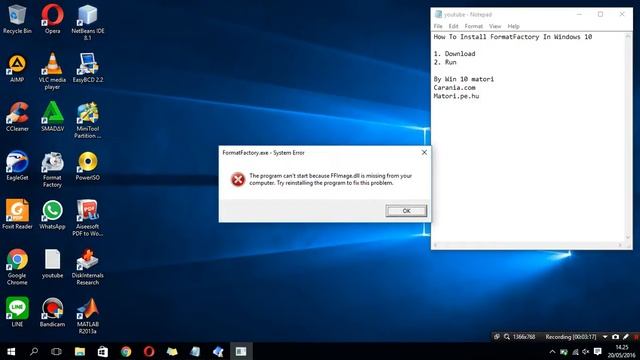Click the muted volume tray icon
Screen dimensions: 640x360
click(x=586, y=351)
